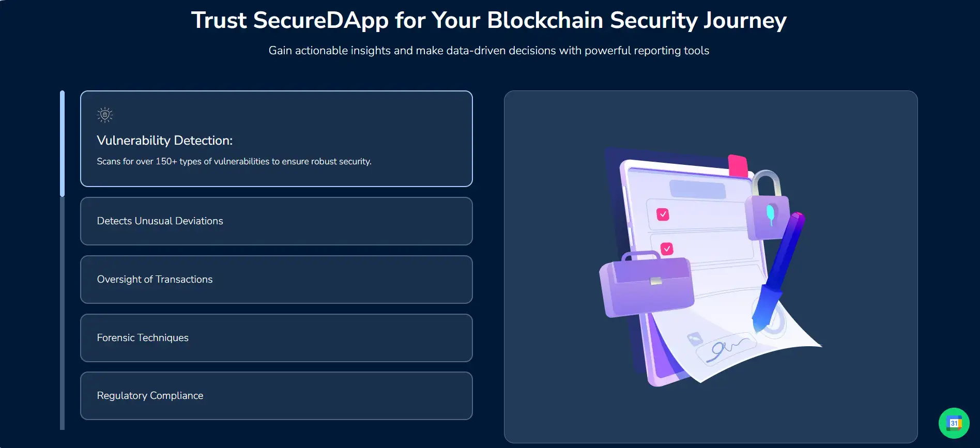The height and width of the screenshot is (448, 980).
Task: Click the blue header bar on clipboard
Action: (x=697, y=189)
